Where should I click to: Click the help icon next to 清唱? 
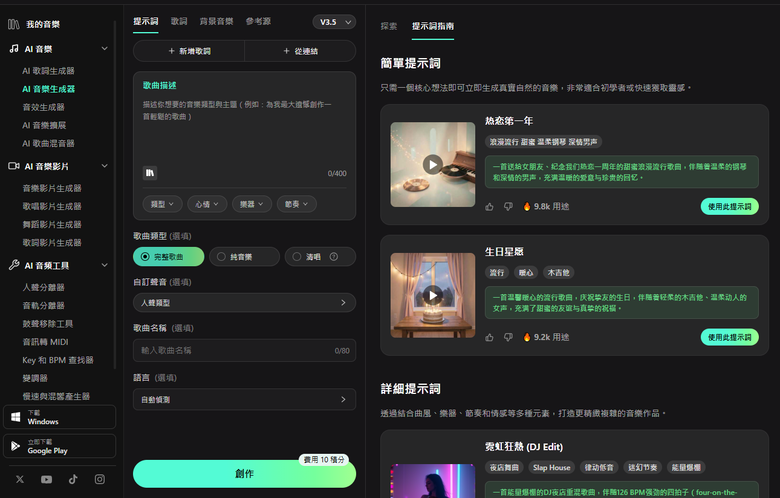(x=334, y=257)
